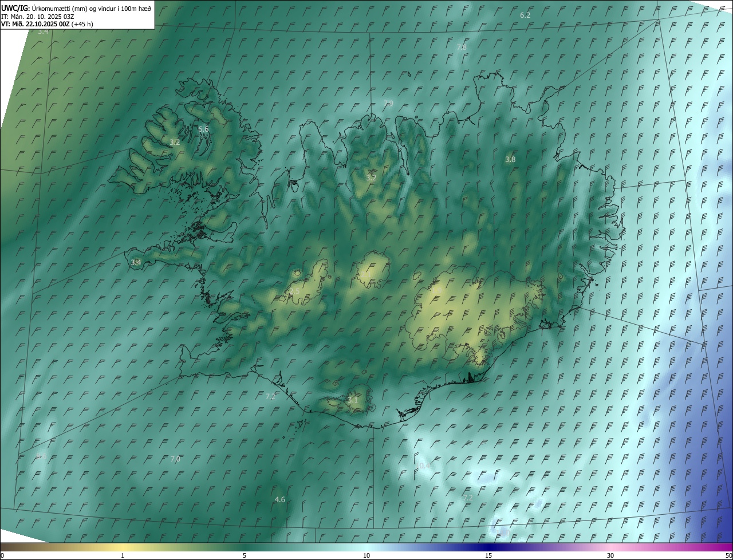This screenshot has height=560, width=733.
Task: Click the 3.4 value on Snæfellsnes peninsula
Action: (x=136, y=262)
